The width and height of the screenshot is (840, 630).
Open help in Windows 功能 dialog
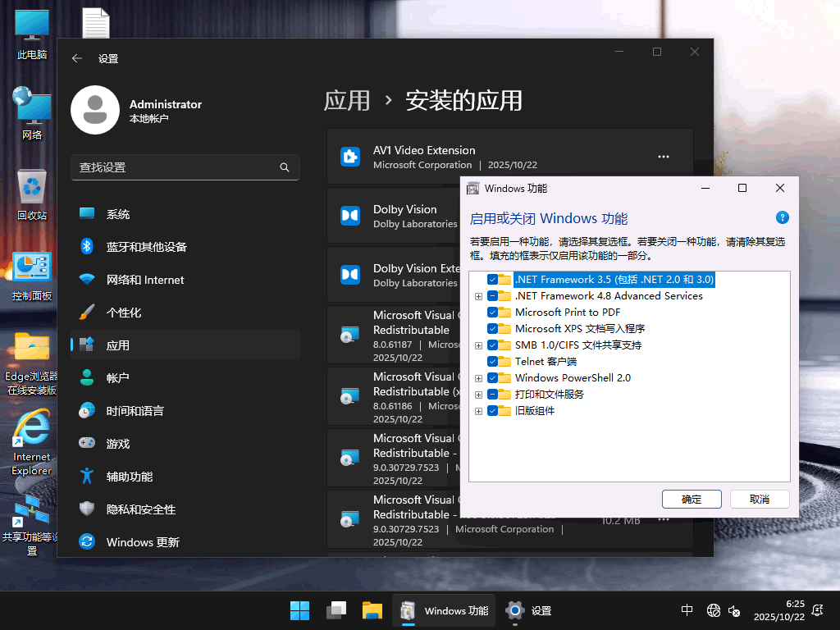(782, 217)
